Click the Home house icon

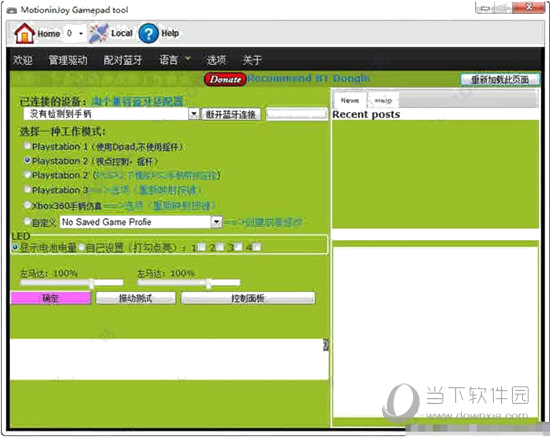(24, 34)
